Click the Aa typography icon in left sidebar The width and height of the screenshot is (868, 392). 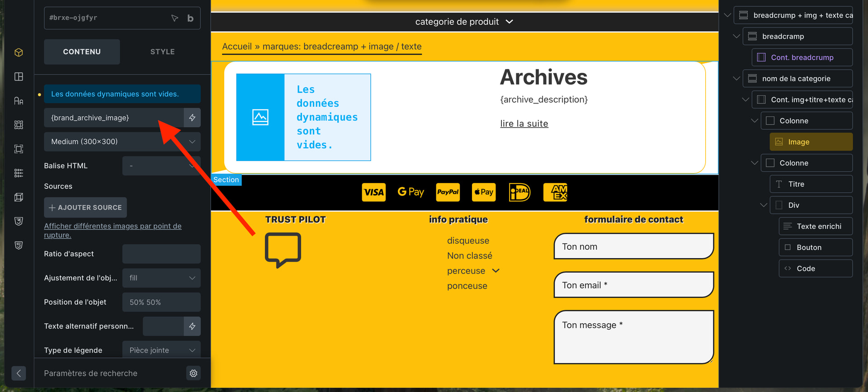19,101
